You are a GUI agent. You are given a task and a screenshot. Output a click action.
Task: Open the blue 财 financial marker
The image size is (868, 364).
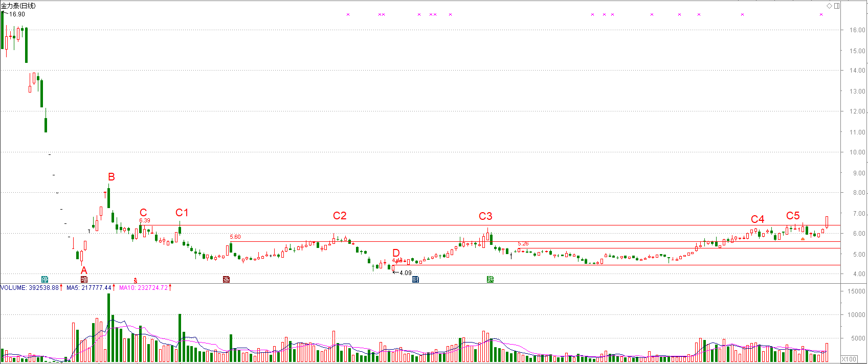(x=415, y=279)
